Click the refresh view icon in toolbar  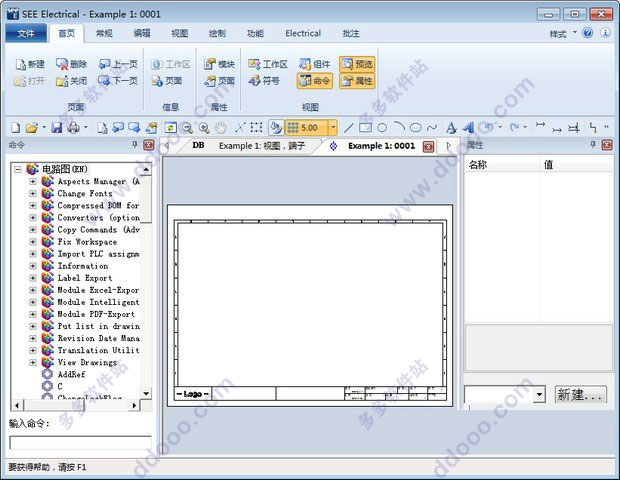170,128
